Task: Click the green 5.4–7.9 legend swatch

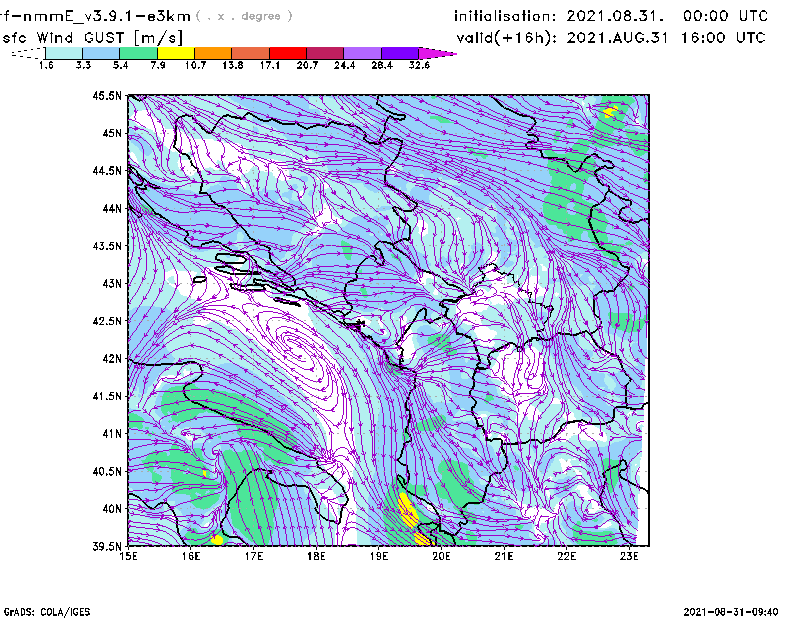Action: tap(138, 53)
